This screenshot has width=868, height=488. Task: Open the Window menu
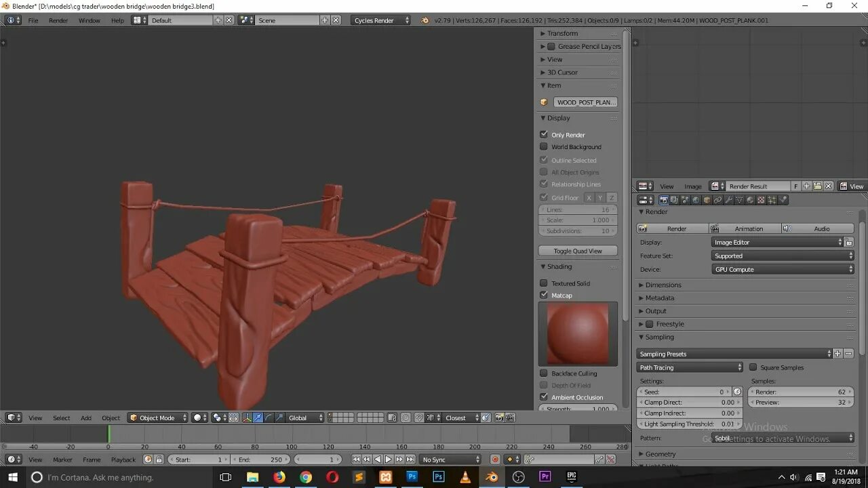tap(90, 20)
